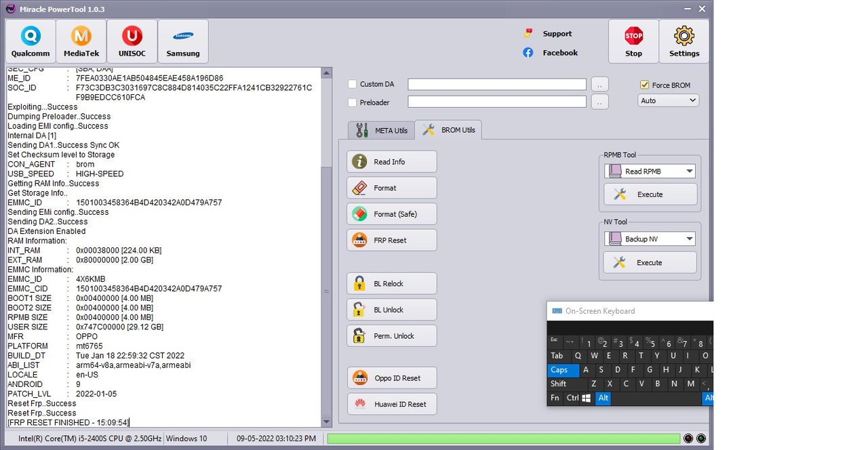The height and width of the screenshot is (450, 868).
Task: Run Format (Safe)
Action: 392,214
